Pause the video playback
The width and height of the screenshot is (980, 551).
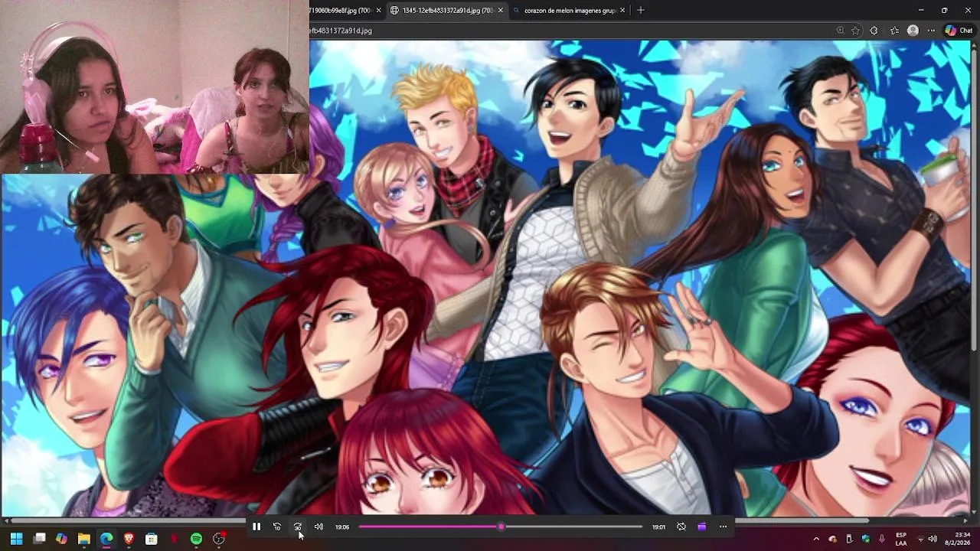[x=256, y=527]
